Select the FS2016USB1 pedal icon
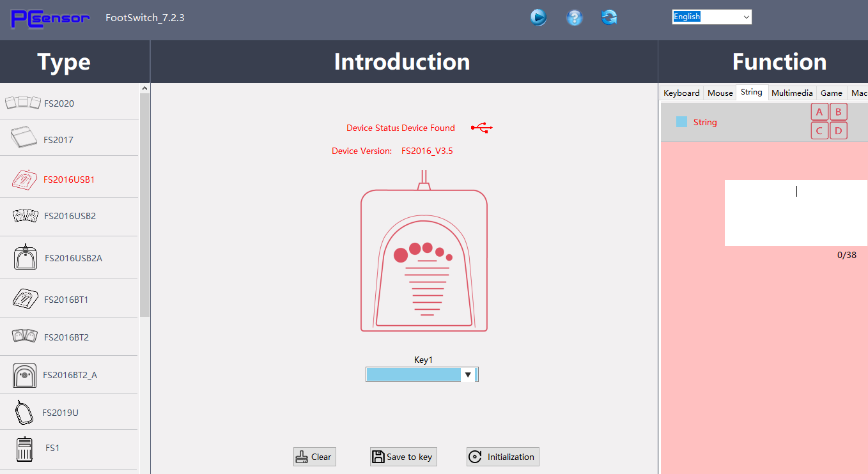The image size is (868, 474). (x=25, y=179)
